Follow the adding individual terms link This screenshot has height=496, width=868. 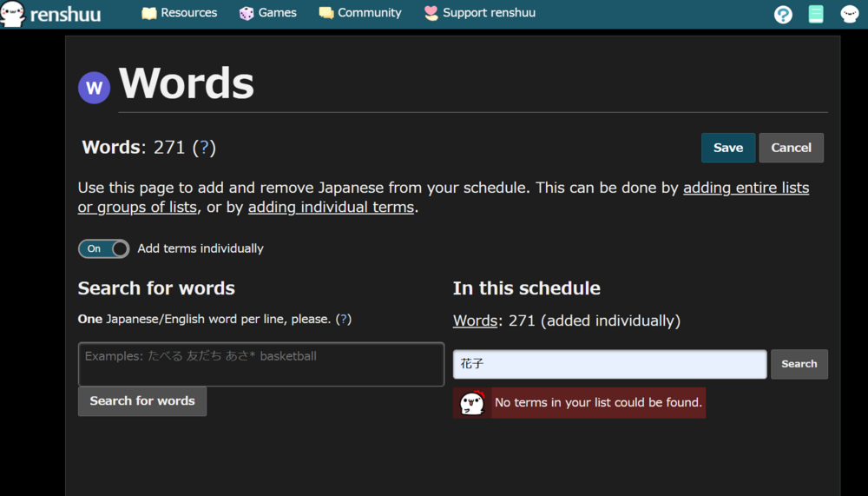click(x=331, y=207)
